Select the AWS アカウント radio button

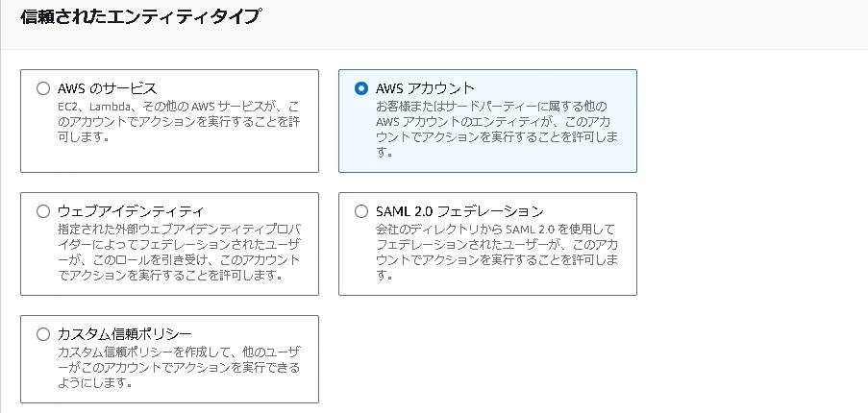[360, 88]
